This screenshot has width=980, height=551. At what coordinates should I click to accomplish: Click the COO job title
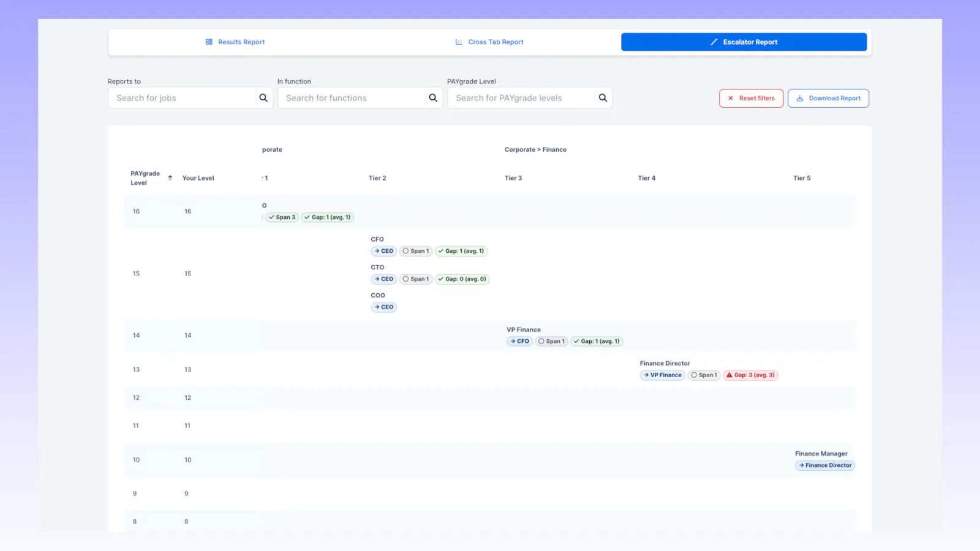coord(378,295)
